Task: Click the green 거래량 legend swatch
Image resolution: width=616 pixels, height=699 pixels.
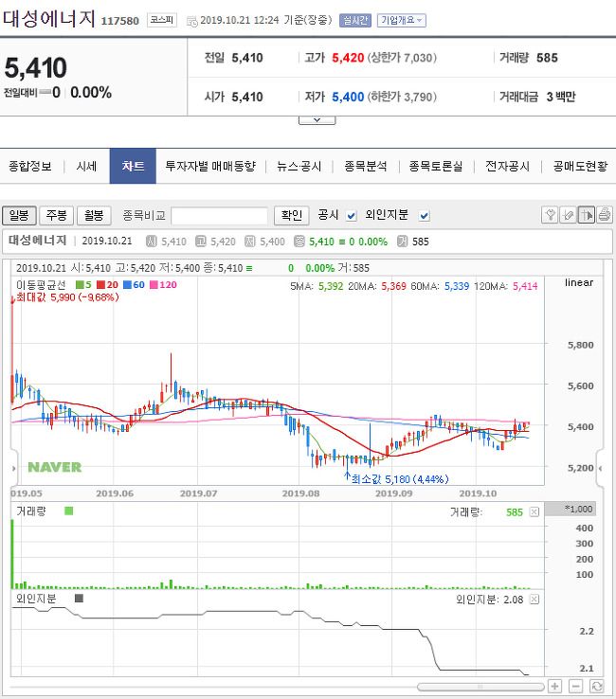Action: tap(68, 511)
